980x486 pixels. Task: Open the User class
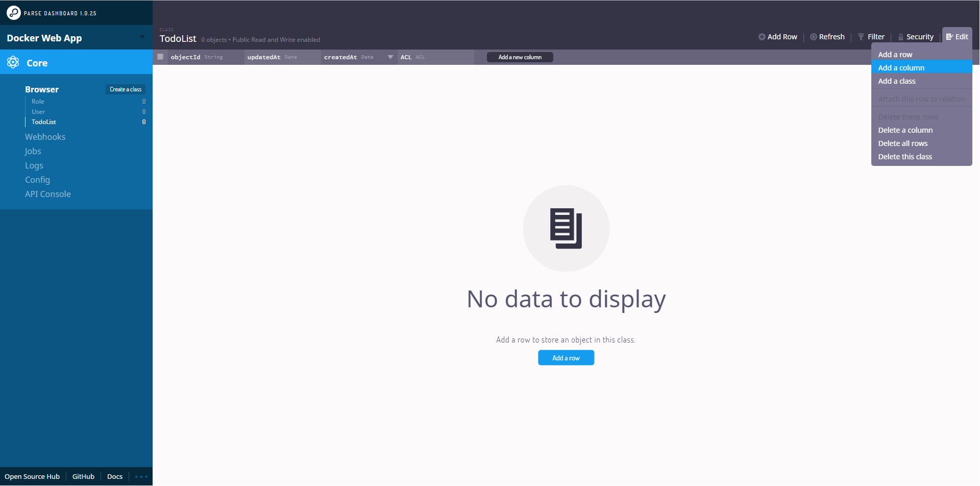click(38, 112)
